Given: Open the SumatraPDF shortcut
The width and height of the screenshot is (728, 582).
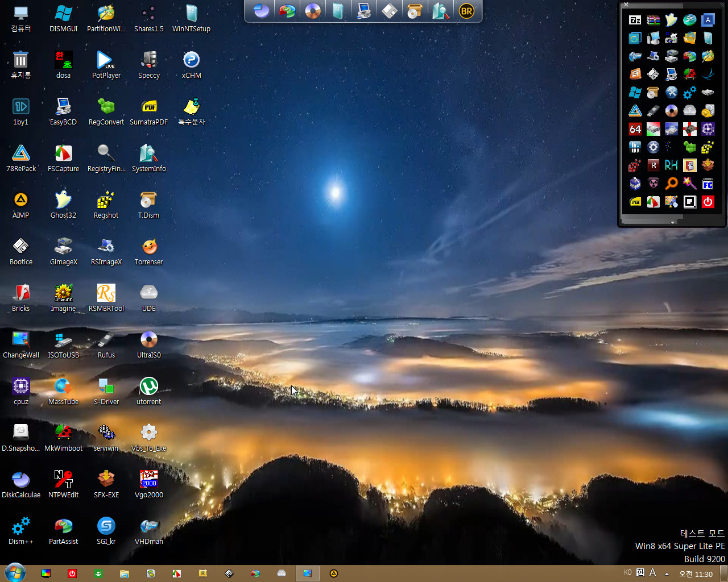Looking at the screenshot, I should tap(148, 112).
